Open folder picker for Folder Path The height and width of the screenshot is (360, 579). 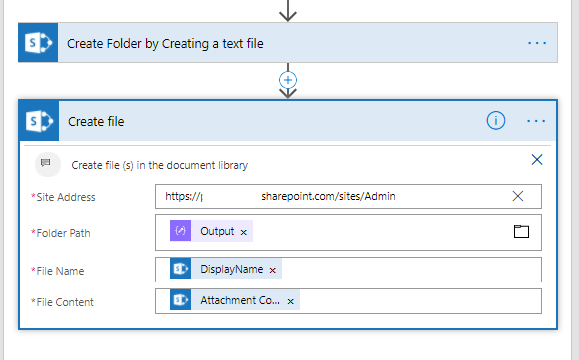pos(521,232)
